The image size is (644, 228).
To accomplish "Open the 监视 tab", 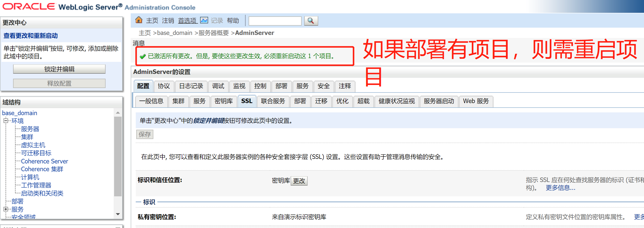I will 239,86.
